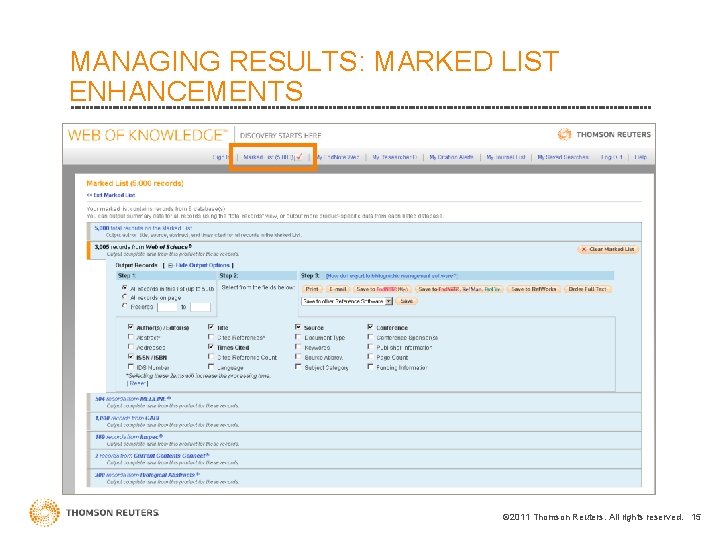Open Help link in top navigation
Viewport: 720px width, 540px height.
pyautogui.click(x=641, y=157)
